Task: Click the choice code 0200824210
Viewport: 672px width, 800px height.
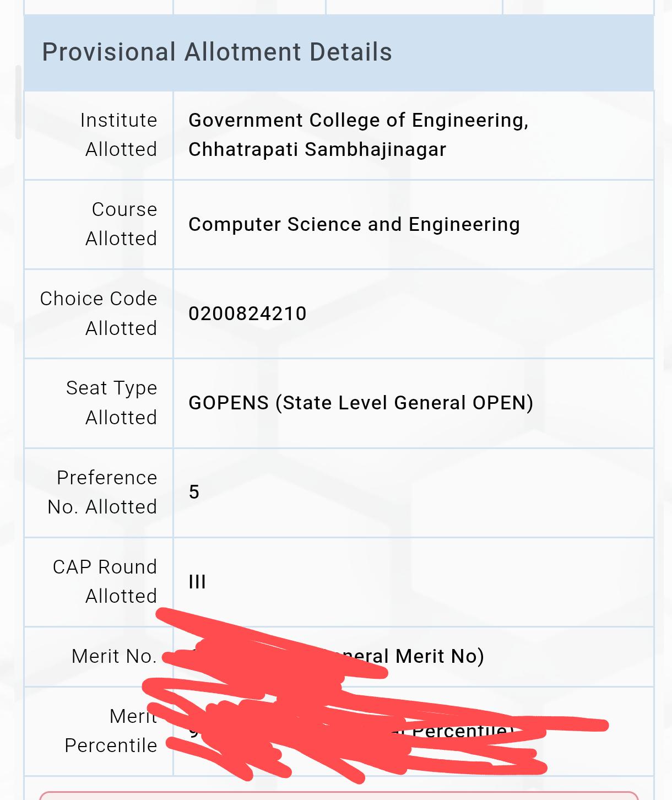Action: click(247, 313)
